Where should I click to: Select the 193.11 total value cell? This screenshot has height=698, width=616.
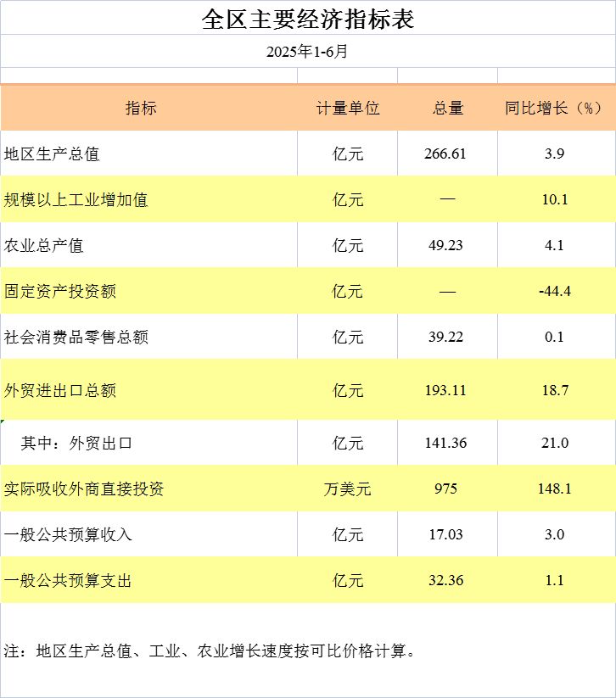(x=445, y=390)
